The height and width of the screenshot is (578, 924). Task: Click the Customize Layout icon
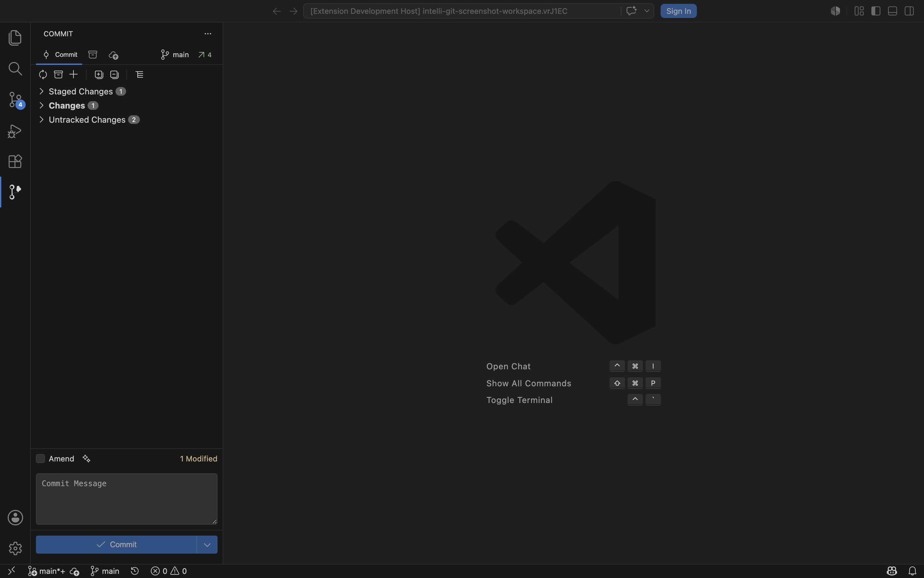click(x=859, y=11)
